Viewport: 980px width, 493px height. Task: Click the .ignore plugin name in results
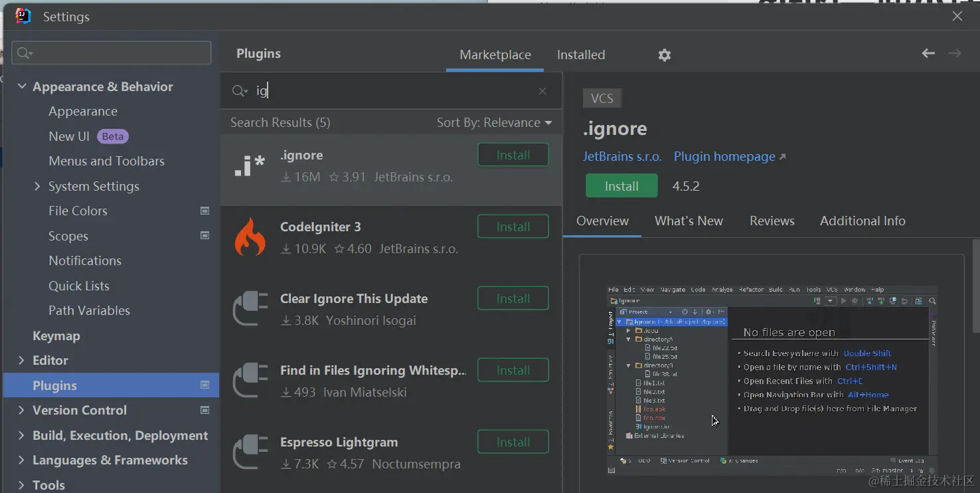point(301,155)
